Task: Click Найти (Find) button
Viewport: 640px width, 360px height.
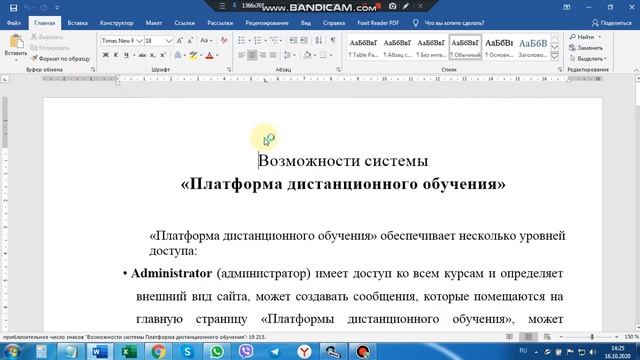Action: pos(582,37)
